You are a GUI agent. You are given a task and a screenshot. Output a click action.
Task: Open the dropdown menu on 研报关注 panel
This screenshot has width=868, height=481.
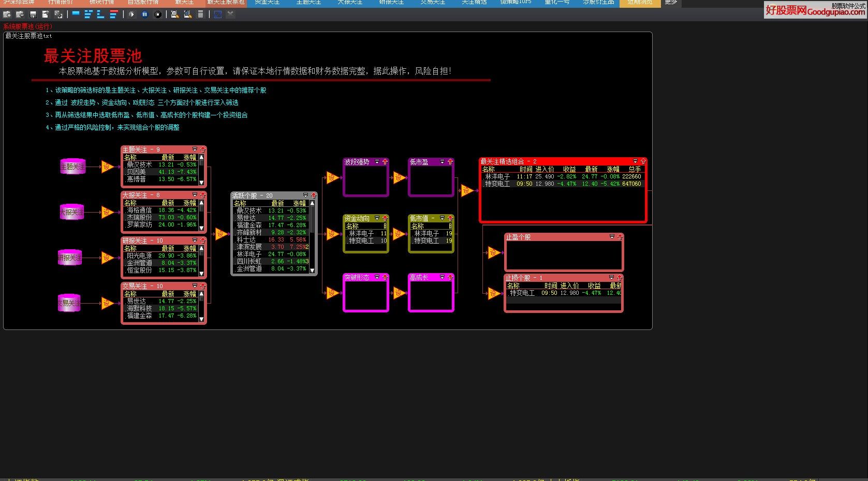coord(195,240)
